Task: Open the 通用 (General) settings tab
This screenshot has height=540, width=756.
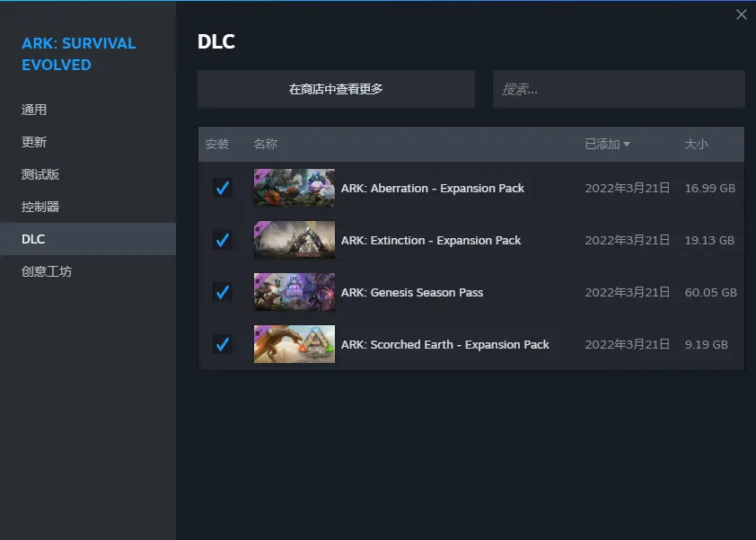Action: [x=34, y=110]
